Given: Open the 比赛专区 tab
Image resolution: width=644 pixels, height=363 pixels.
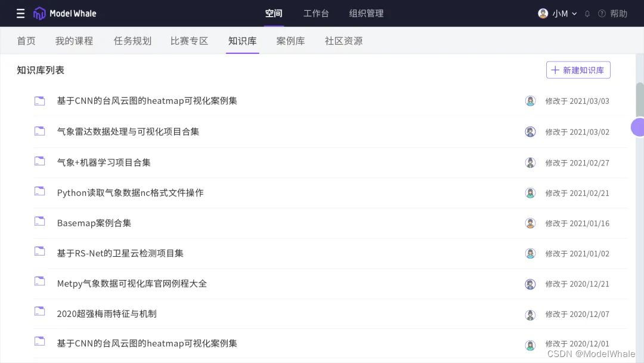Looking at the screenshot, I should [190, 41].
